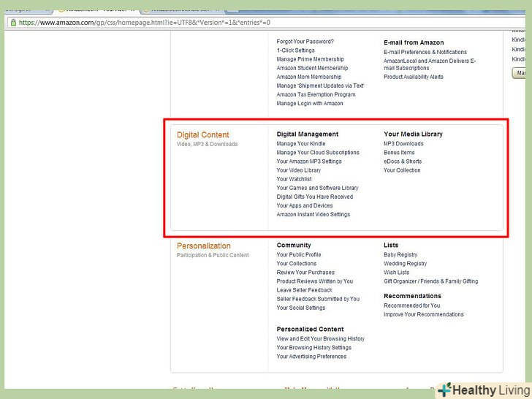Open Improve Your Recommendations
532x399 pixels.
(423, 314)
